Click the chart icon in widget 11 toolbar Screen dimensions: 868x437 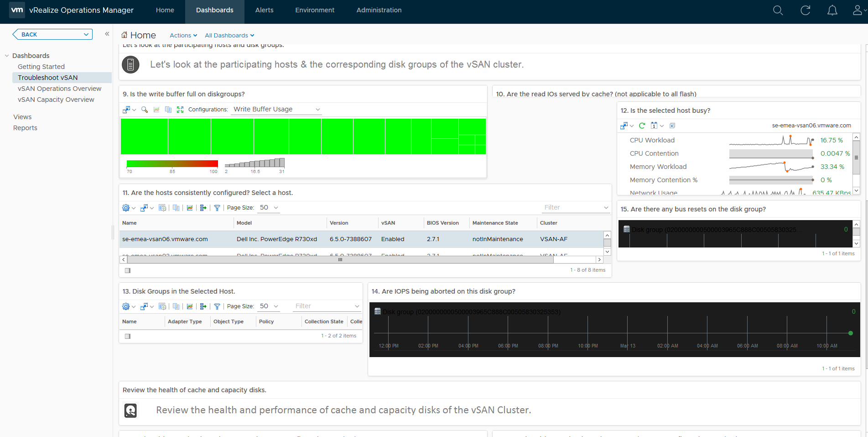point(190,208)
